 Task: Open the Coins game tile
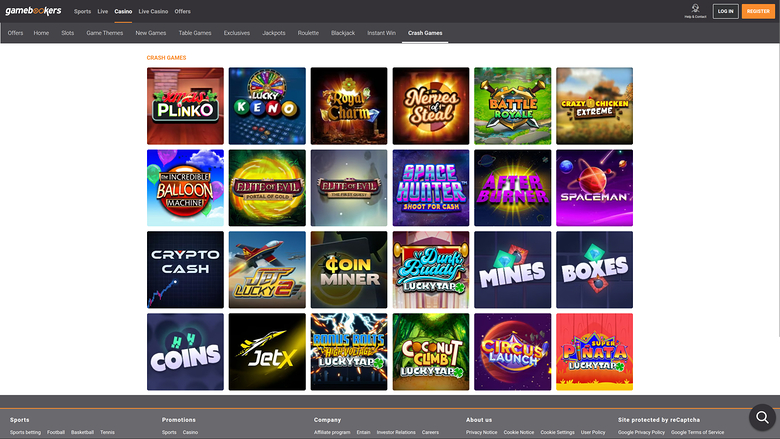[185, 351]
